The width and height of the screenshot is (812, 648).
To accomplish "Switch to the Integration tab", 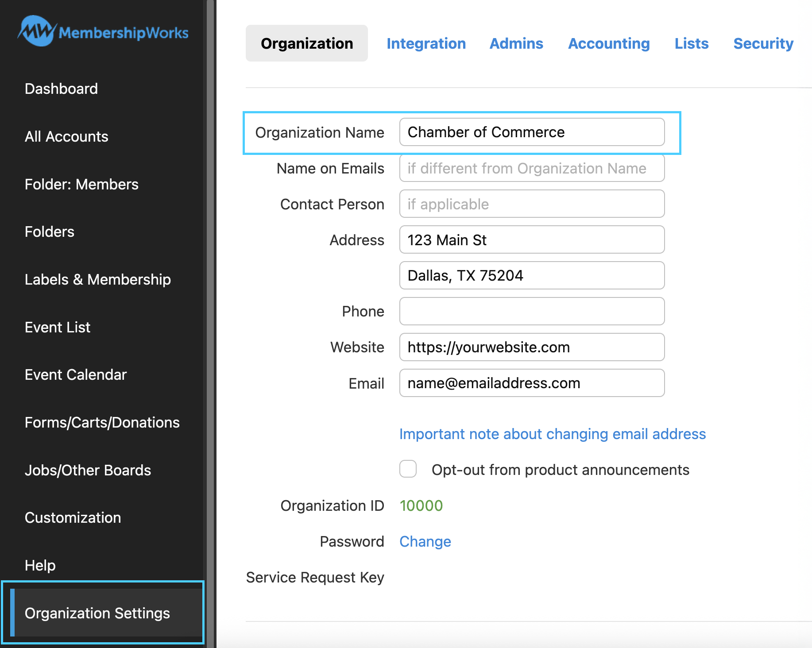I will click(x=426, y=43).
